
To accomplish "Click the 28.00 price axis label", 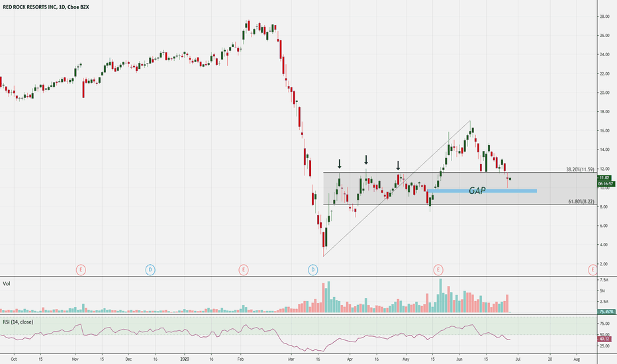I will (x=604, y=17).
